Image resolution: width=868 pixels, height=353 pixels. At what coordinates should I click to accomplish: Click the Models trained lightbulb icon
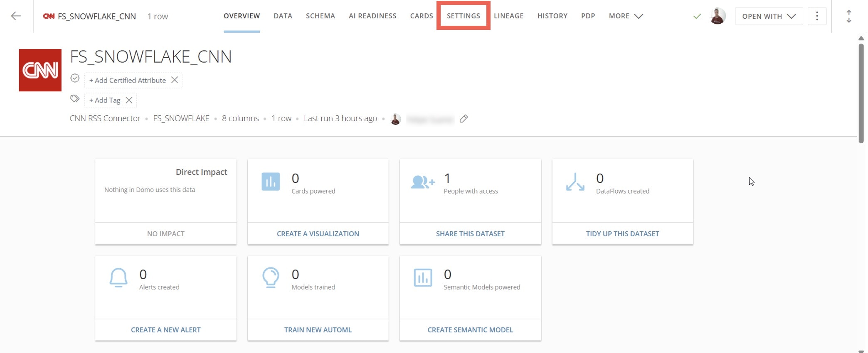click(271, 277)
